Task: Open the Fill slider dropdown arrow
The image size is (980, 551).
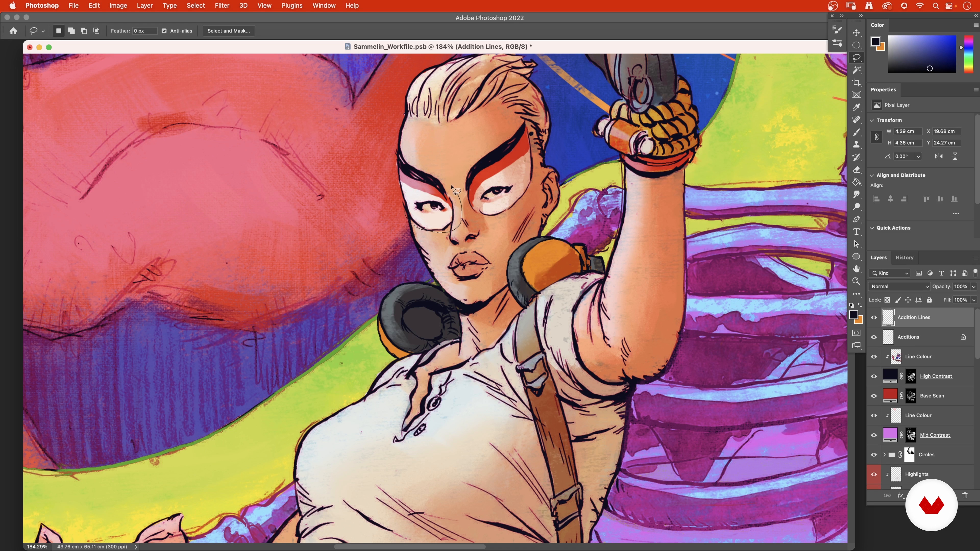Action: 974,300
